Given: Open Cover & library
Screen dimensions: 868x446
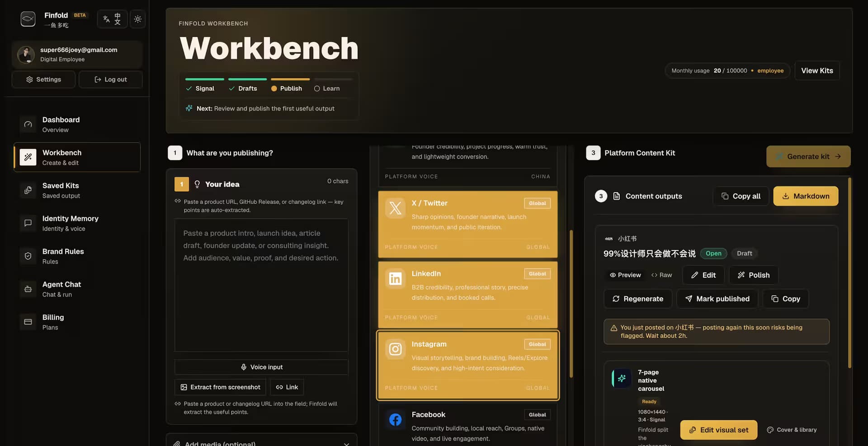Looking at the screenshot, I should (792, 430).
